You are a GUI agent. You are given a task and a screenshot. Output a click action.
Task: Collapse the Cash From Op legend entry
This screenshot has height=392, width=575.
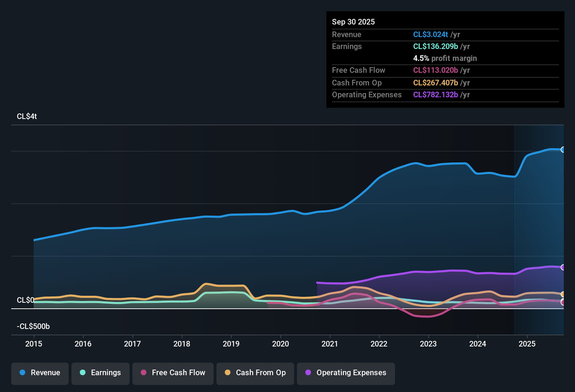pos(255,373)
